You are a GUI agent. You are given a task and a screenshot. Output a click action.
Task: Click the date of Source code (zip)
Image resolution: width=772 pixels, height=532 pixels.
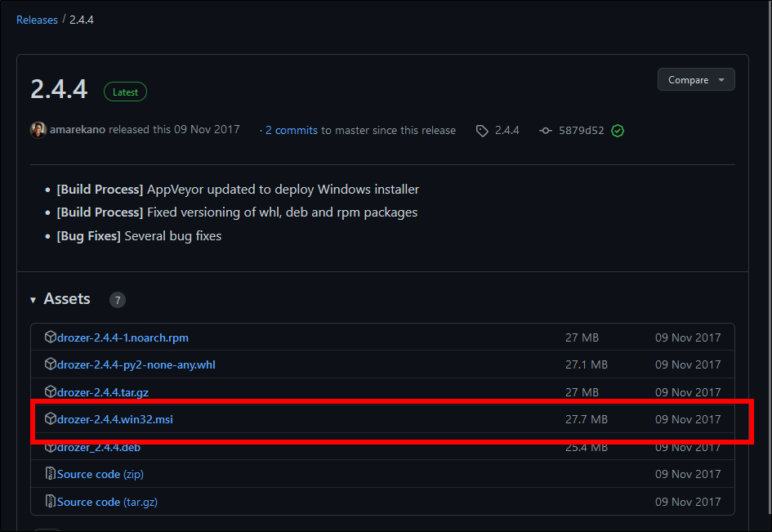pyautogui.click(x=688, y=474)
